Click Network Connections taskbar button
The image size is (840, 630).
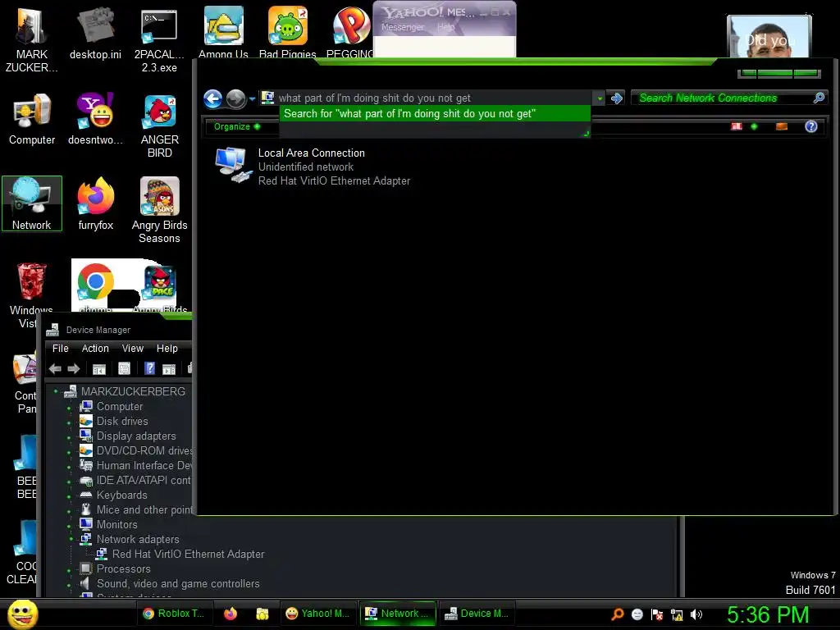(x=398, y=614)
